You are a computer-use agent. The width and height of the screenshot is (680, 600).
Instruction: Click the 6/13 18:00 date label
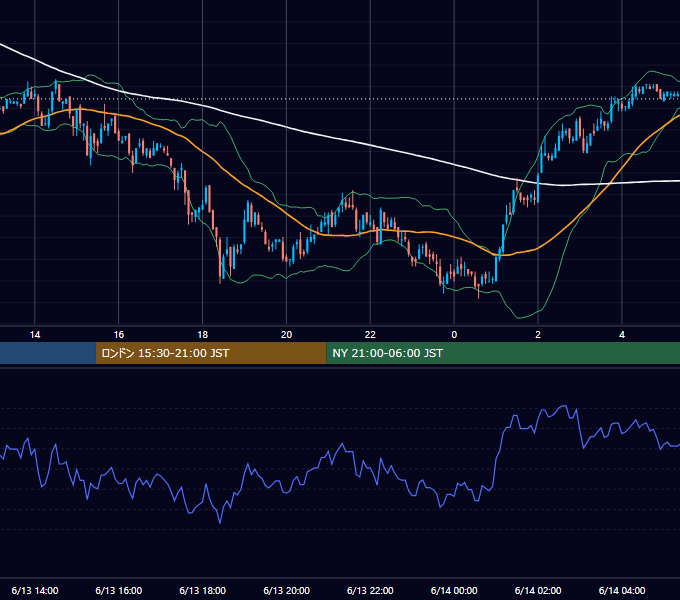tap(203, 590)
